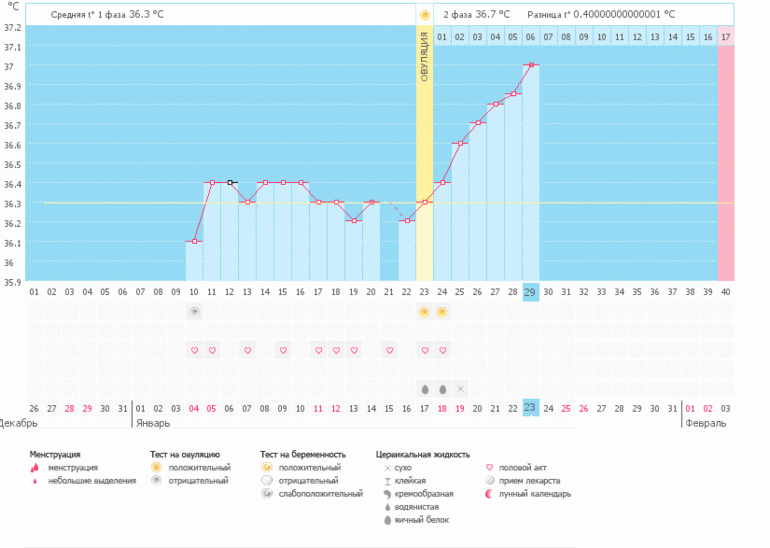Click the positive ovulation test icon on day 23

425,312
